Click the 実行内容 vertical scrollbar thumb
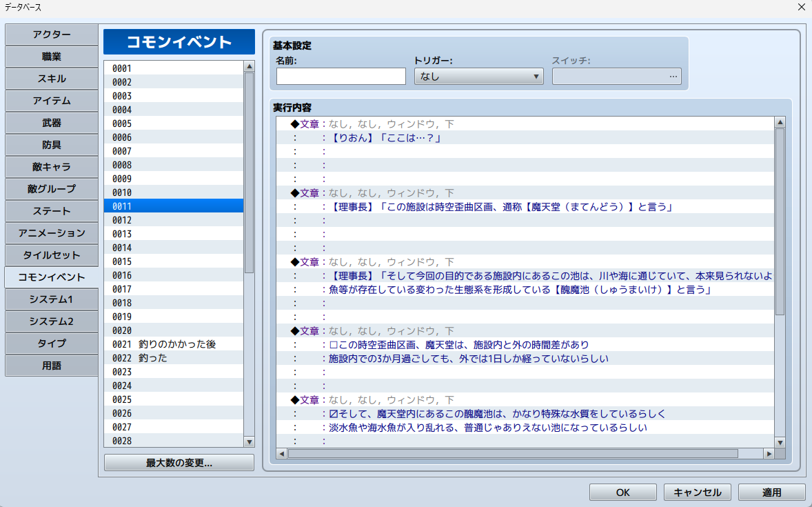Image resolution: width=812 pixels, height=507 pixels. click(x=780, y=221)
